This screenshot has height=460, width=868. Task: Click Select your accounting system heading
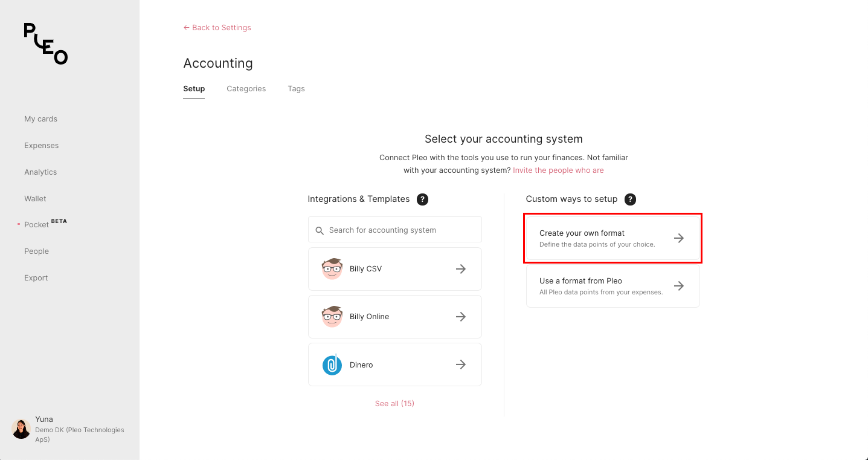(x=504, y=139)
